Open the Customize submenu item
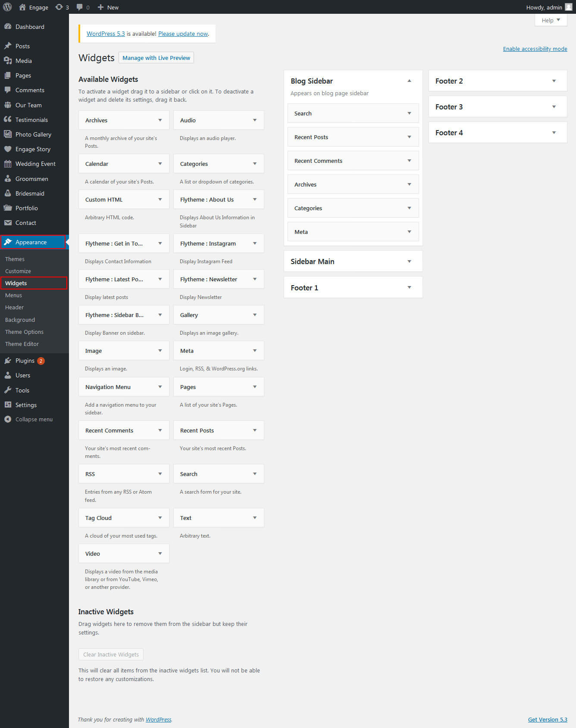 (18, 271)
